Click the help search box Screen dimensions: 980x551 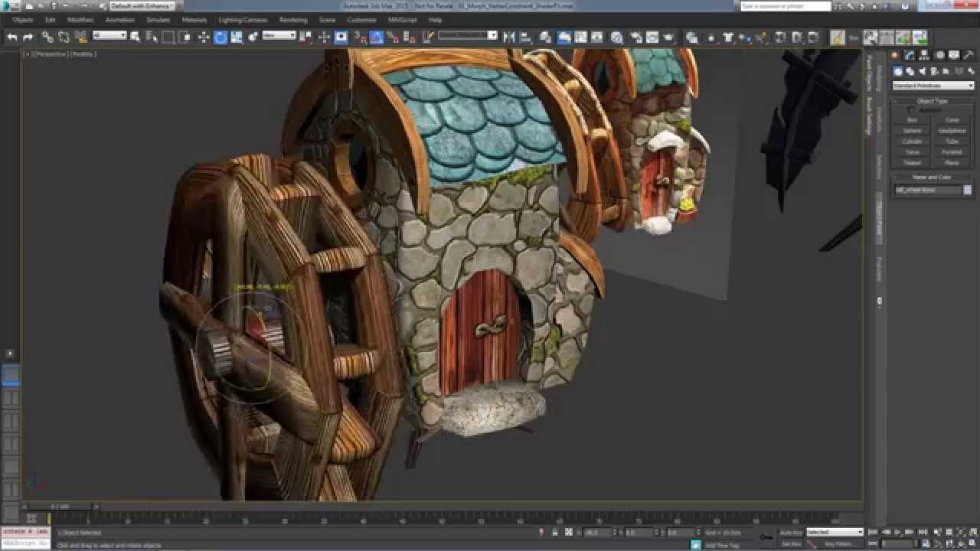click(x=786, y=6)
